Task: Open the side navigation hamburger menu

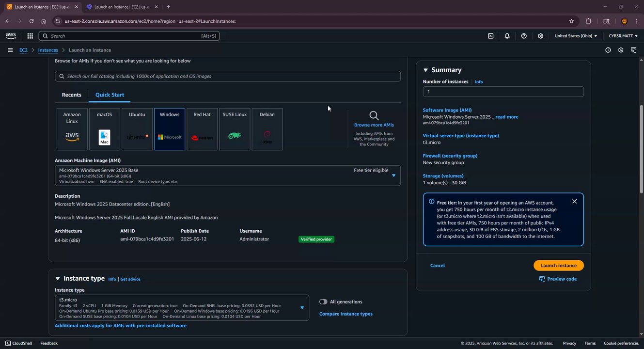Action: 10,50
